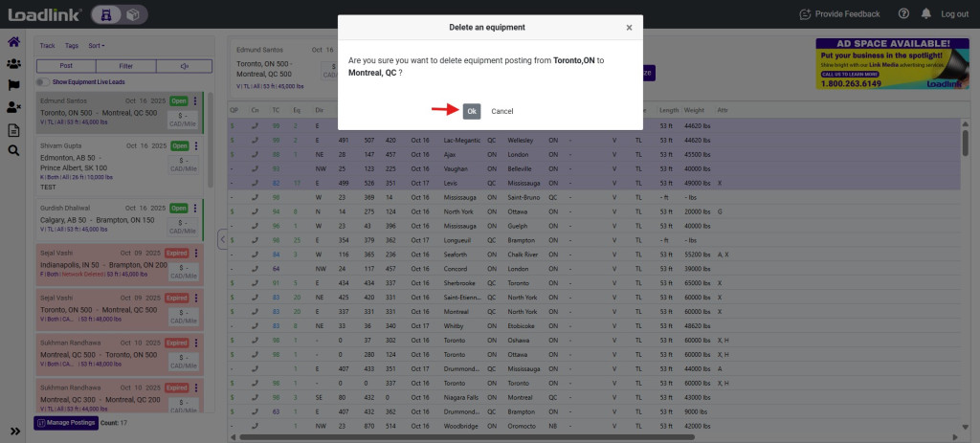
Task: Switch to box loads mode toggle
Action: click(x=134, y=14)
